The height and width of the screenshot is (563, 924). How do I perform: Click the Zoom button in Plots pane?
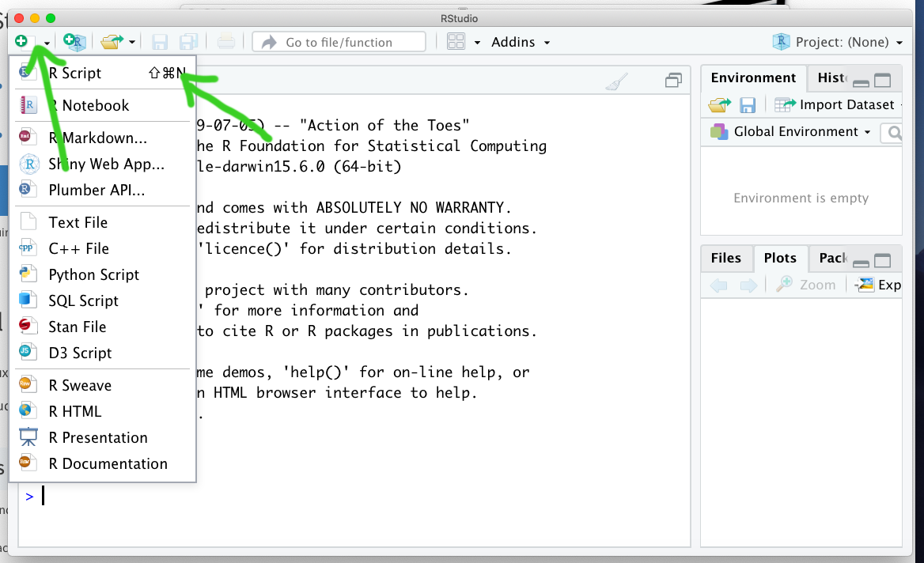point(806,285)
